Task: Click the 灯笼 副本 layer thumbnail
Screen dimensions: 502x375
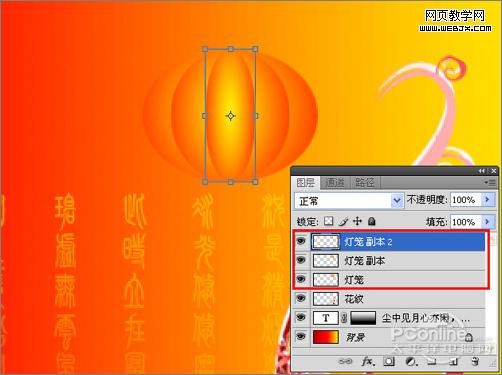Action: click(x=326, y=260)
